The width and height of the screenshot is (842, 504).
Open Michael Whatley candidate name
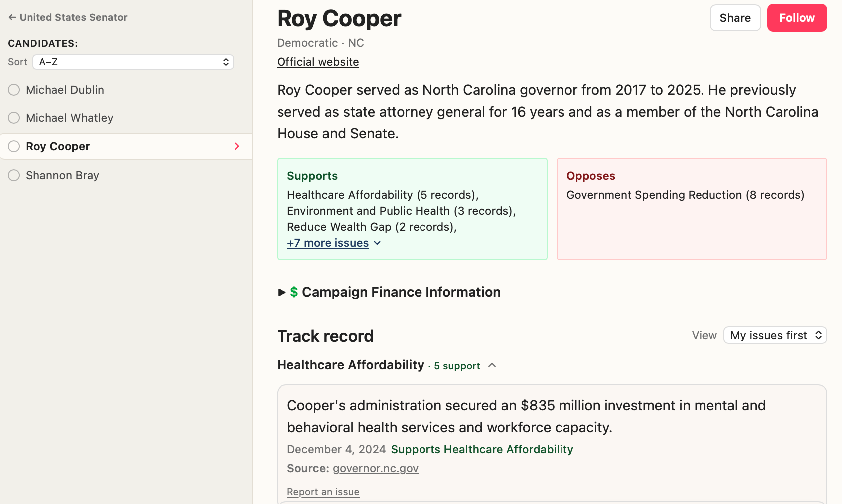pos(70,118)
